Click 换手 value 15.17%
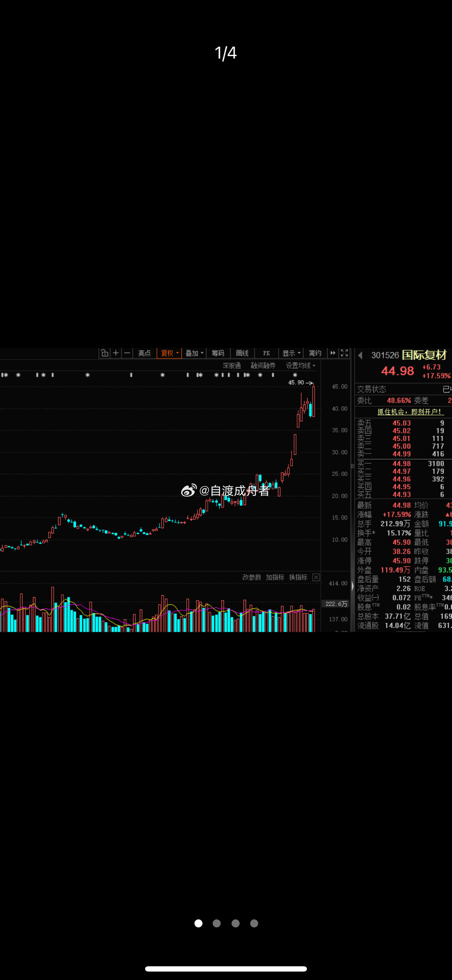Screen dimensions: 452x980 pyautogui.click(x=399, y=533)
